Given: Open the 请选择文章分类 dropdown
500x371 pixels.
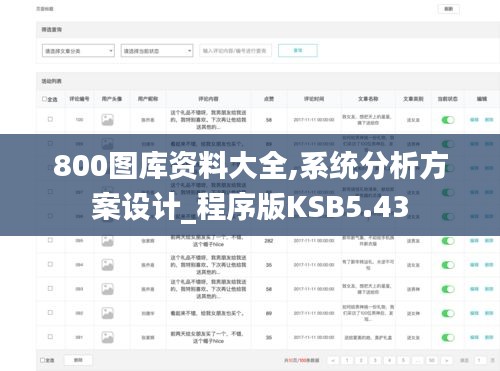Looking at the screenshot, I should [x=78, y=51].
